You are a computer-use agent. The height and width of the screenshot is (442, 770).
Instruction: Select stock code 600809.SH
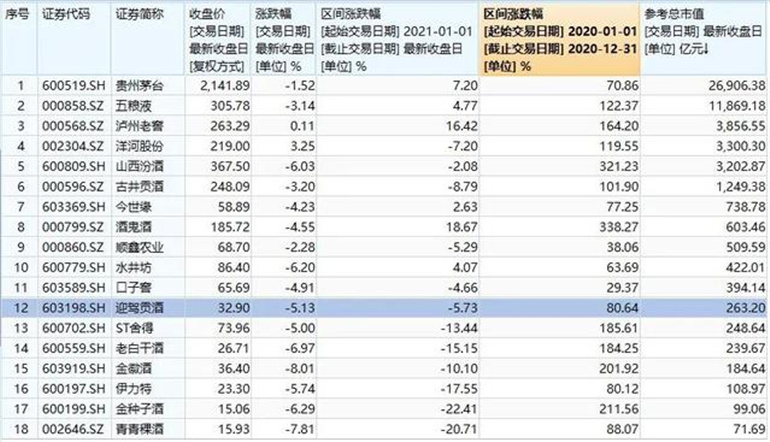74,166
